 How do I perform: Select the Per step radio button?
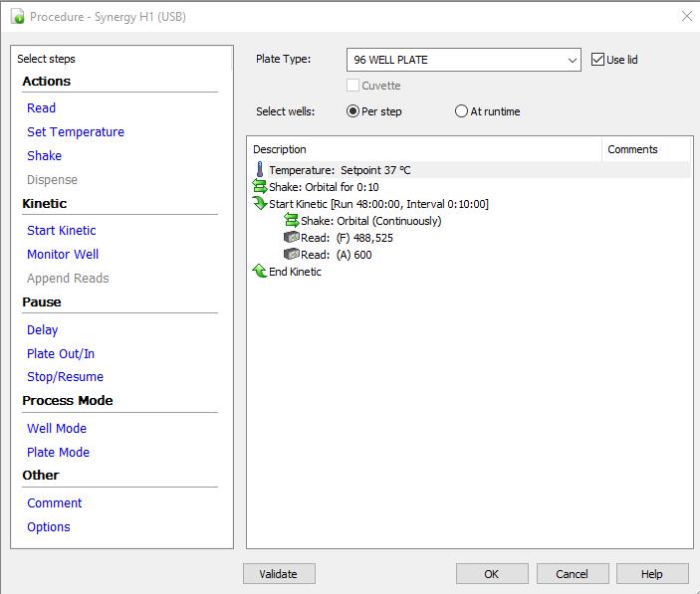(x=352, y=111)
